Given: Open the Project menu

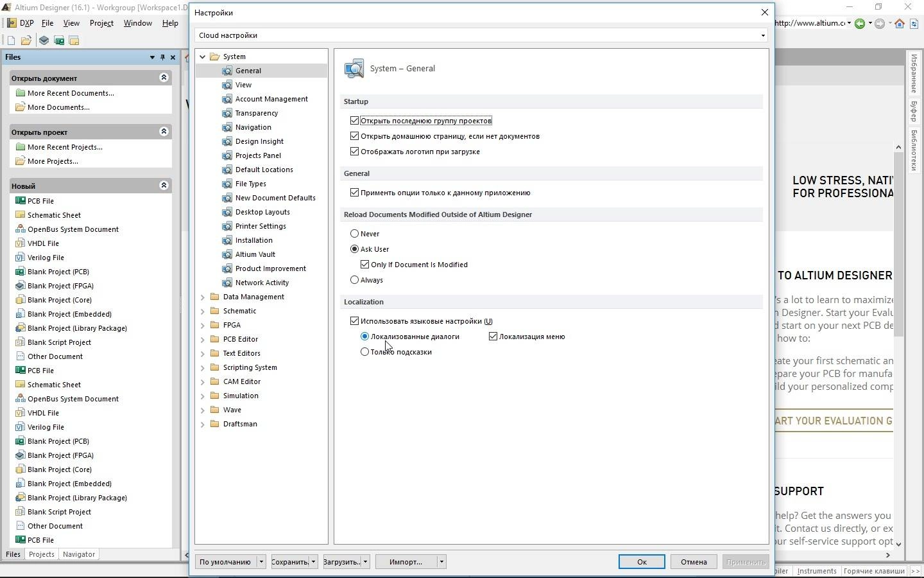Looking at the screenshot, I should point(101,23).
